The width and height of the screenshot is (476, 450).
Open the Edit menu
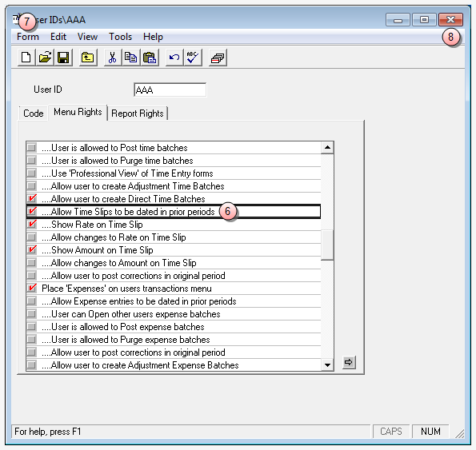point(58,37)
